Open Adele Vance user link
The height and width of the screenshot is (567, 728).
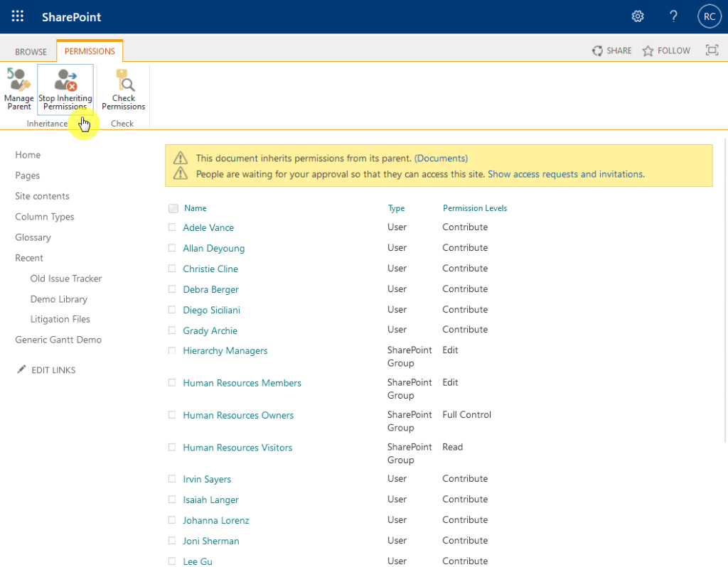pyautogui.click(x=208, y=227)
